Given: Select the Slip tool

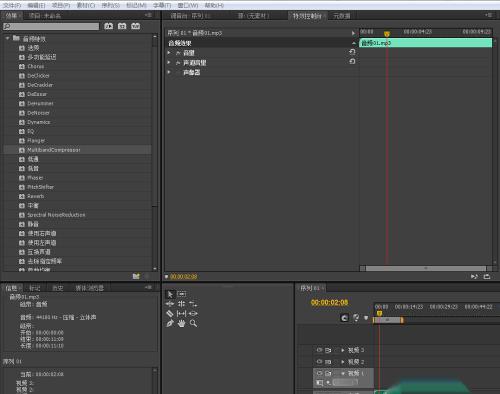Looking at the screenshot, I should 181,313.
